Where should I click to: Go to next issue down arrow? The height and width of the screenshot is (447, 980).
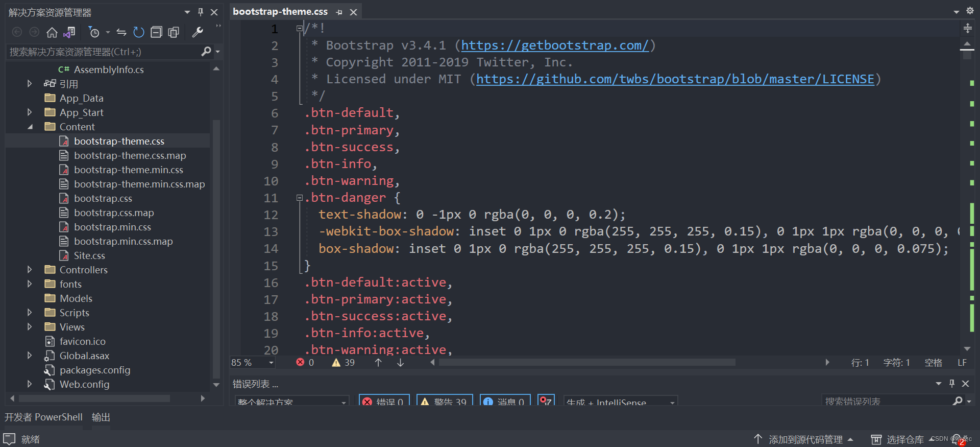pos(401,362)
